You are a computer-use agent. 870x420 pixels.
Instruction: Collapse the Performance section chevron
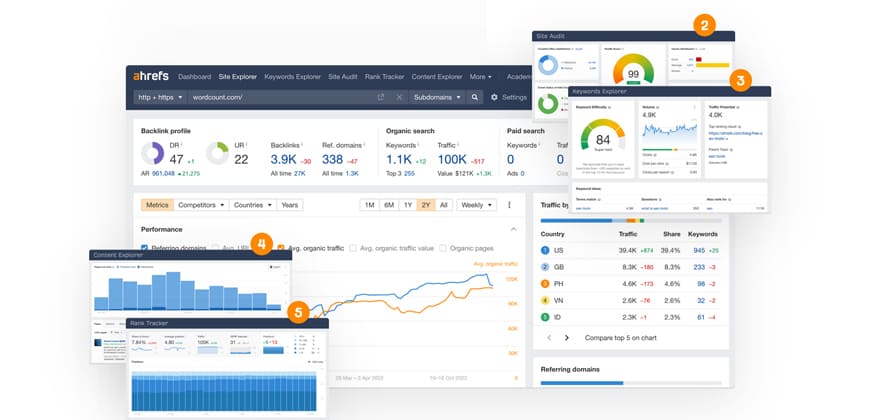click(x=513, y=229)
